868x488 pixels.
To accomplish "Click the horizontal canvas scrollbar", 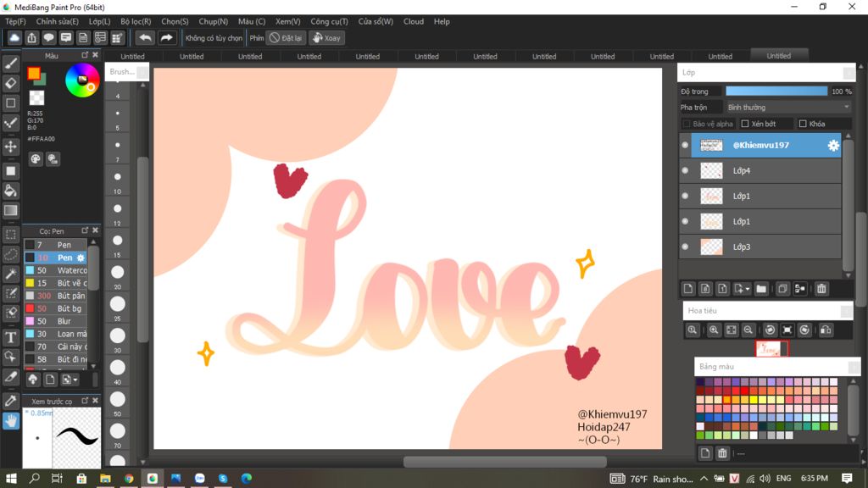I will coord(505,462).
